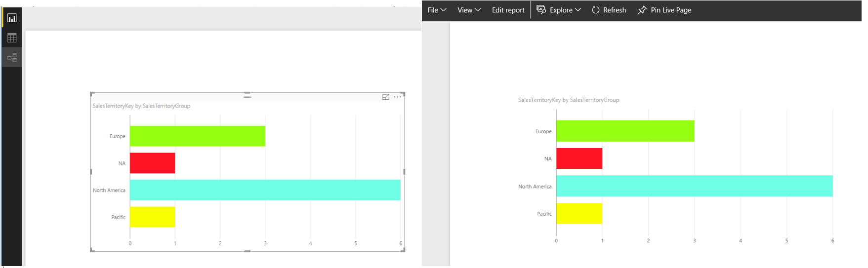
Task: Click the Pin Live Page label
Action: 671,10
